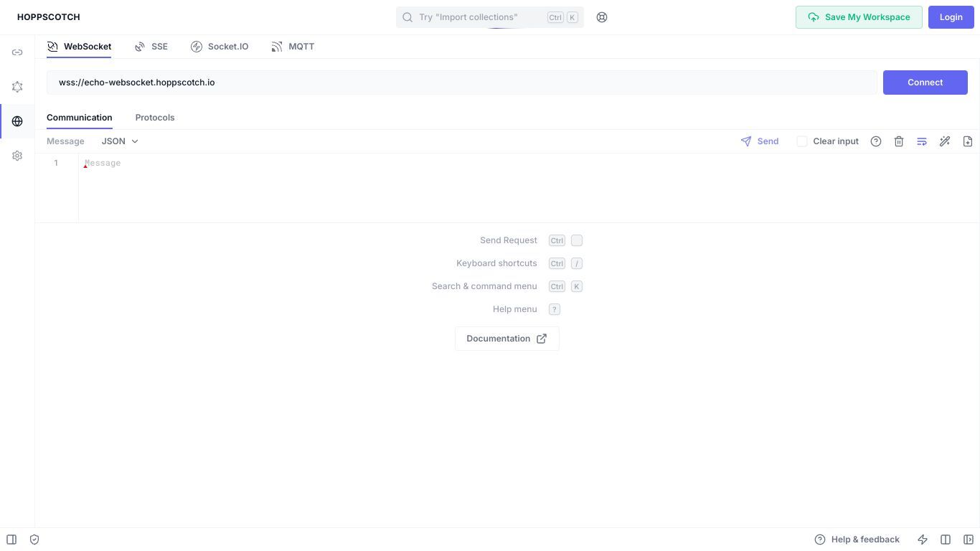Import file into message editor
Viewport: 980px width, 551px height.
pyautogui.click(x=968, y=141)
